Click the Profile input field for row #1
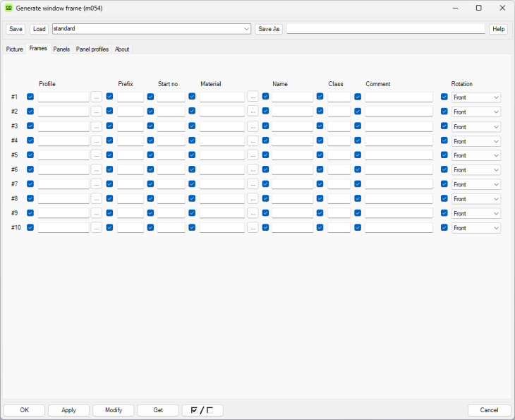This screenshot has height=420, width=515. pos(63,97)
